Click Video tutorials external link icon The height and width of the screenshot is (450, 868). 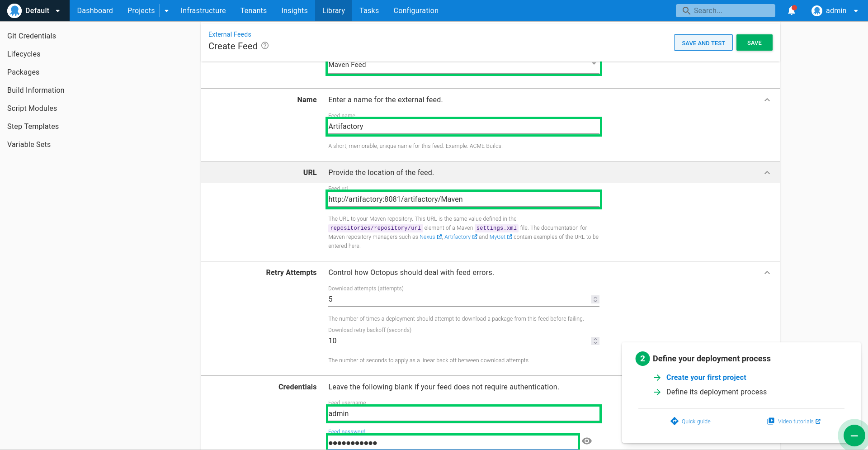818,422
